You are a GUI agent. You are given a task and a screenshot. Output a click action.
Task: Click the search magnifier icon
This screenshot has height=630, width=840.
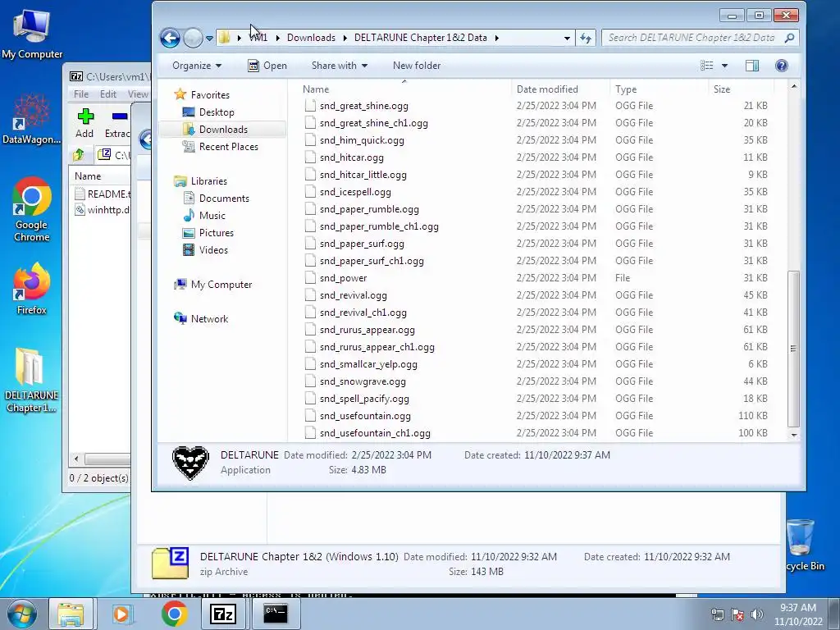(x=789, y=38)
